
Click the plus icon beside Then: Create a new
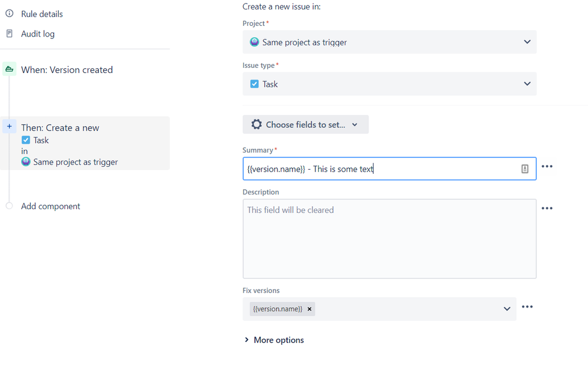coord(9,127)
